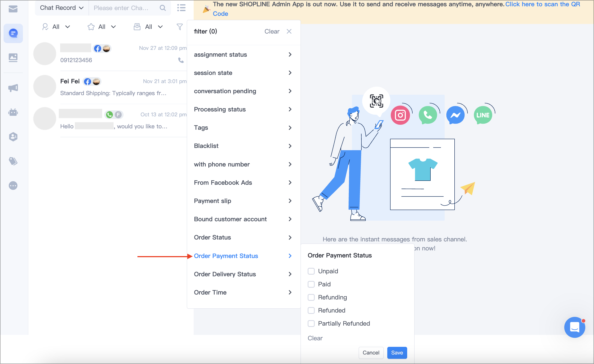Screen dimensions: 594x364
Task: Open the assignee All dropdown with person icon
Action: 56,27
